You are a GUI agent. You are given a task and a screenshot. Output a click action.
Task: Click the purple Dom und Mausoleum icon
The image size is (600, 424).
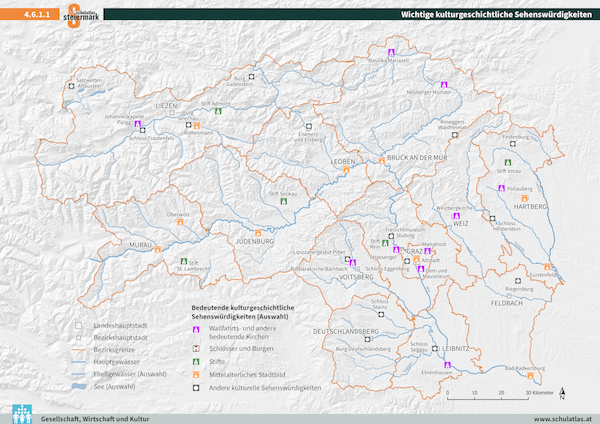pyautogui.click(x=421, y=269)
